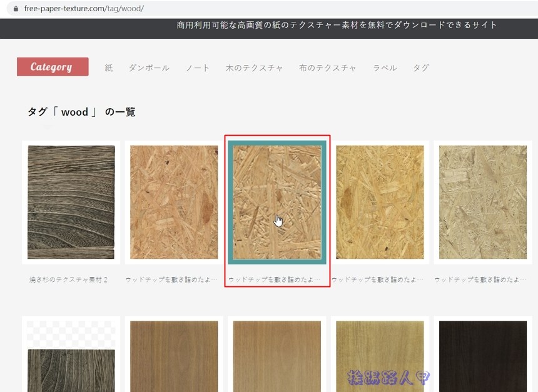Go to 木のテクスチャ category
Screen dimensions: 538x392
254,68
